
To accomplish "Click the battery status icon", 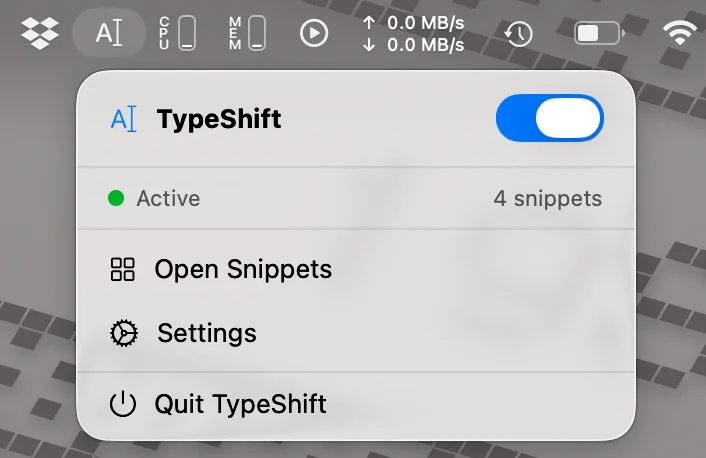I will (599, 33).
